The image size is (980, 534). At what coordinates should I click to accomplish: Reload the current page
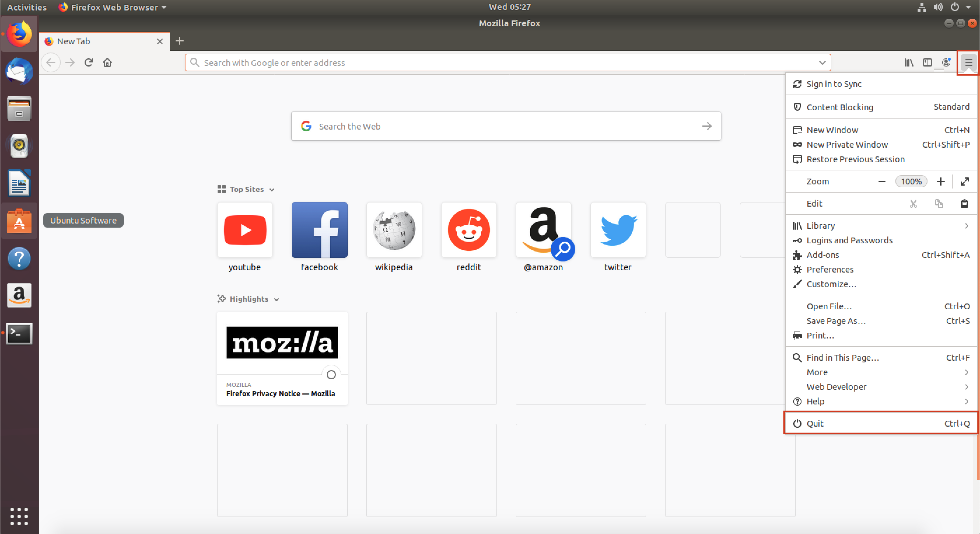[x=89, y=62]
